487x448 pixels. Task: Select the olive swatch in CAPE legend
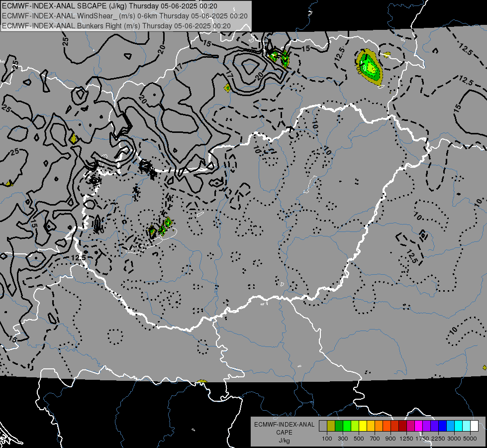(x=331, y=426)
